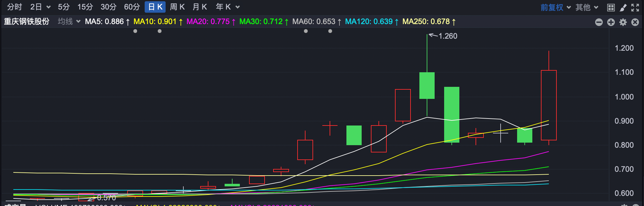Toggle the MA250 moving average line
The image size is (644, 206).
pos(426,22)
